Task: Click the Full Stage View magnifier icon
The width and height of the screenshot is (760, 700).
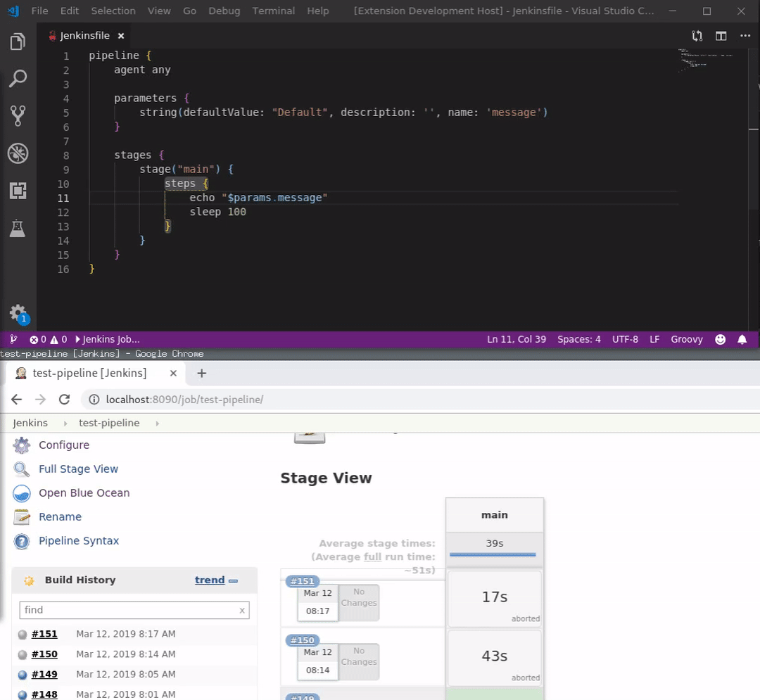Action: 21,469
